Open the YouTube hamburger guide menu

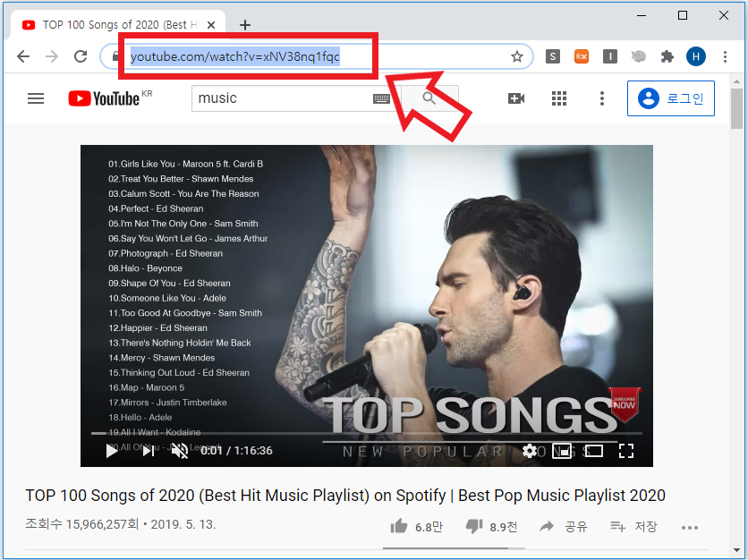click(x=36, y=98)
